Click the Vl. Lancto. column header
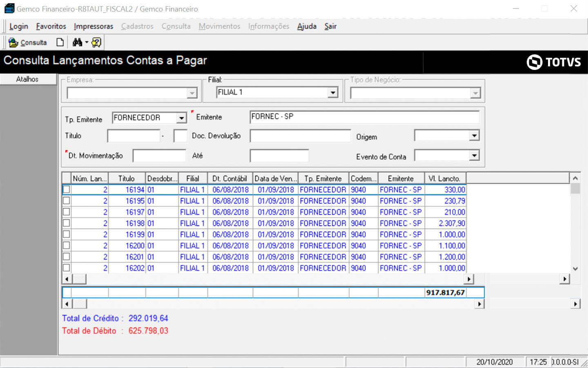Screen dimensions: 588x368 [445, 179]
